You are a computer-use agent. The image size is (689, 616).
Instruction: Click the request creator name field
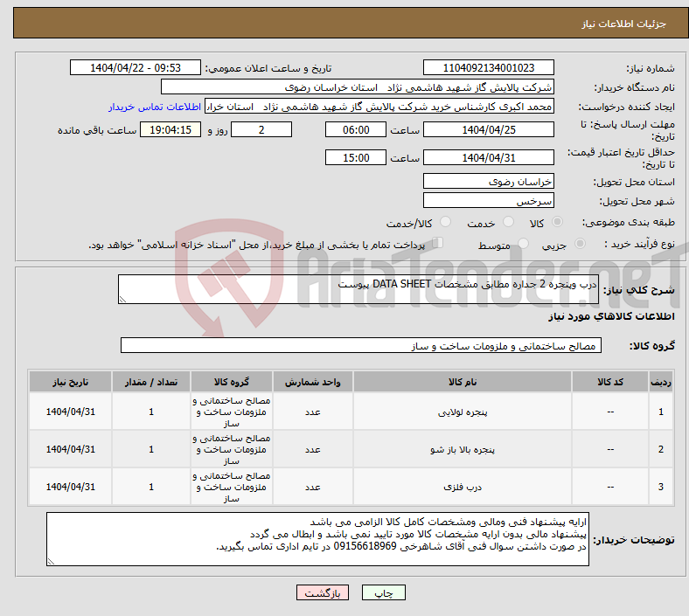(x=379, y=107)
